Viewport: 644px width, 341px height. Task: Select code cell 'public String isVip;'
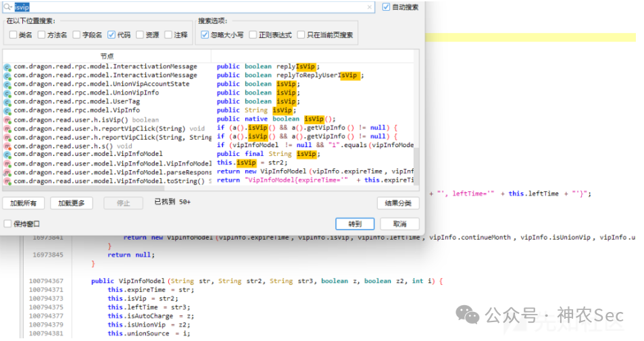[x=256, y=110]
